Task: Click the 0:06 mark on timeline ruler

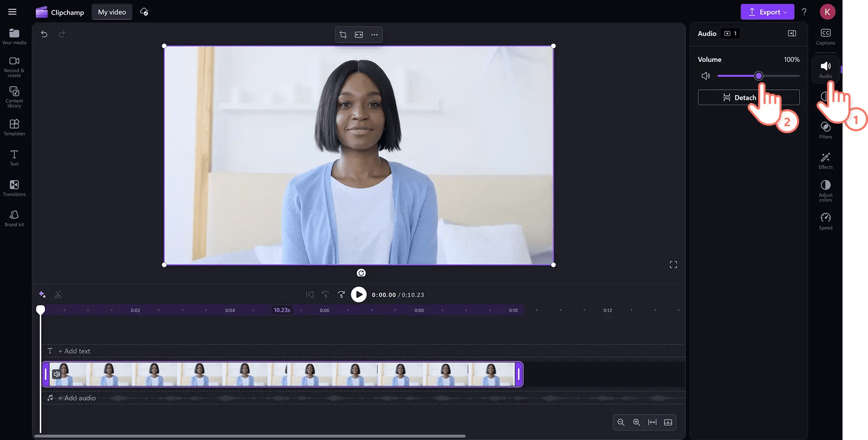Action: pos(325,310)
